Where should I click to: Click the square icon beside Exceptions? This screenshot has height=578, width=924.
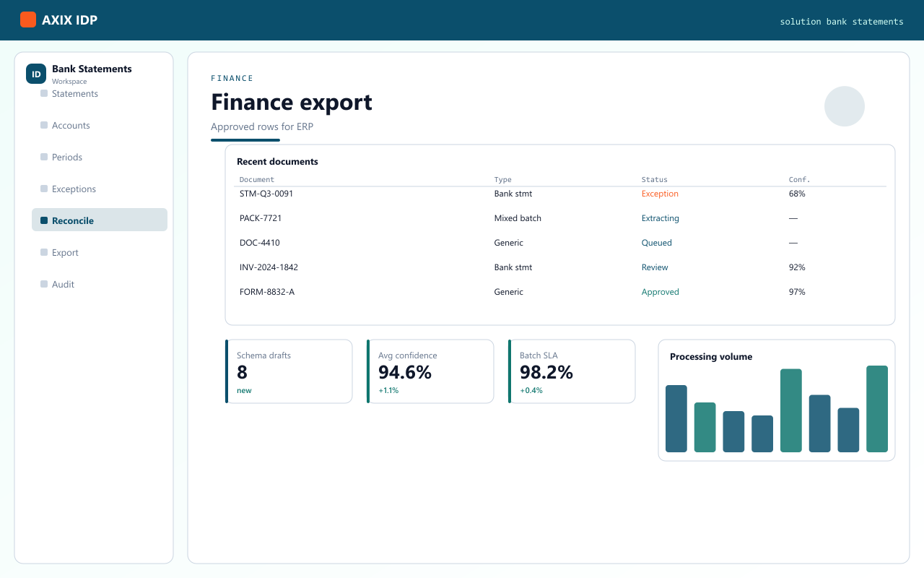[44, 189]
